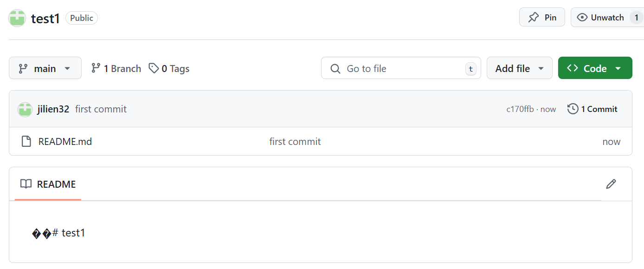This screenshot has width=644, height=269.
Task: Click the test1 repository name
Action: (45, 19)
